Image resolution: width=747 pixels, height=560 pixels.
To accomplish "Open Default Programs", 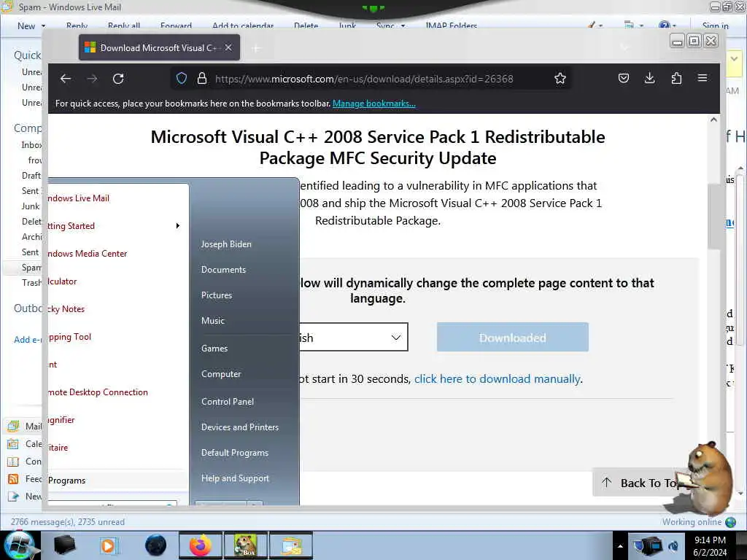I will [234, 452].
